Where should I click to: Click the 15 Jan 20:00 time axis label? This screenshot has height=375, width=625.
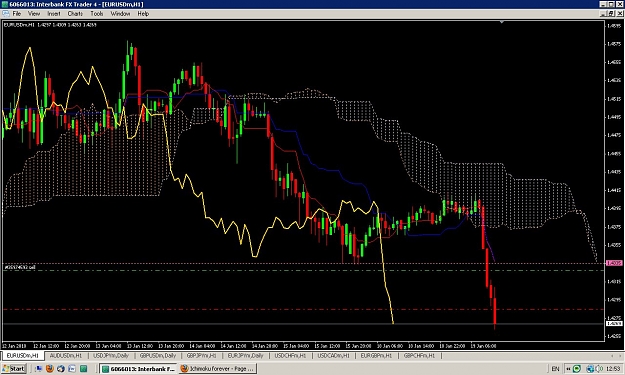(x=359, y=346)
